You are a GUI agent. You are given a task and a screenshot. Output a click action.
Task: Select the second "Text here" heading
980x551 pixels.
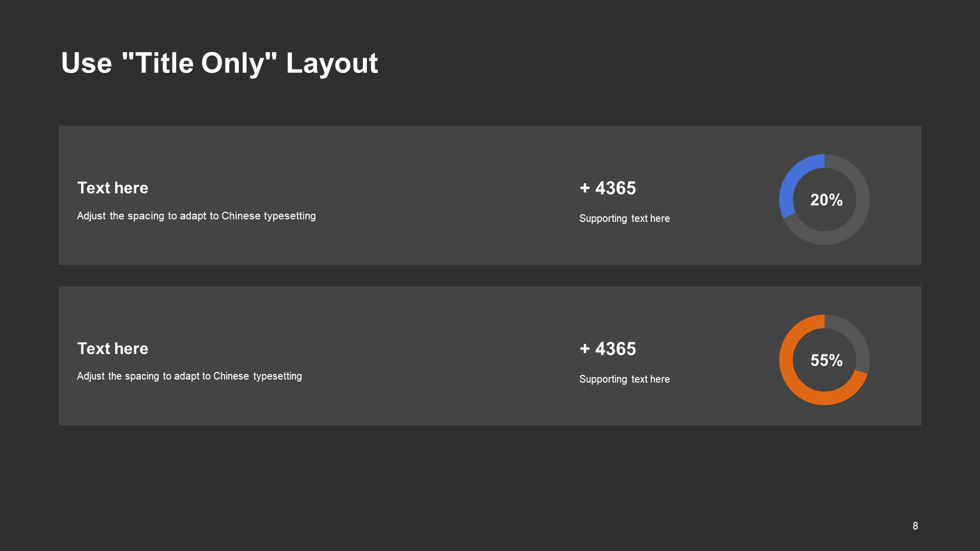click(113, 348)
